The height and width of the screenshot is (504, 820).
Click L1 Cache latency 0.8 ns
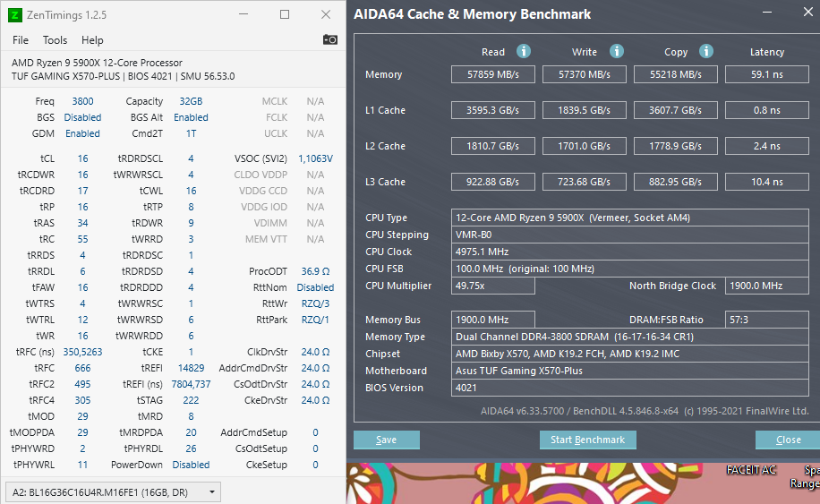pos(767,110)
